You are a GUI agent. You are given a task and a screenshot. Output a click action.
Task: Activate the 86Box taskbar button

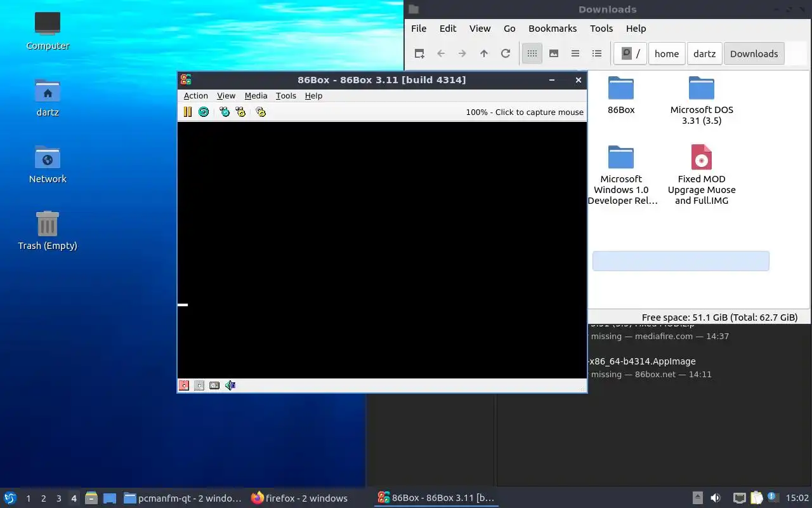[x=436, y=498]
